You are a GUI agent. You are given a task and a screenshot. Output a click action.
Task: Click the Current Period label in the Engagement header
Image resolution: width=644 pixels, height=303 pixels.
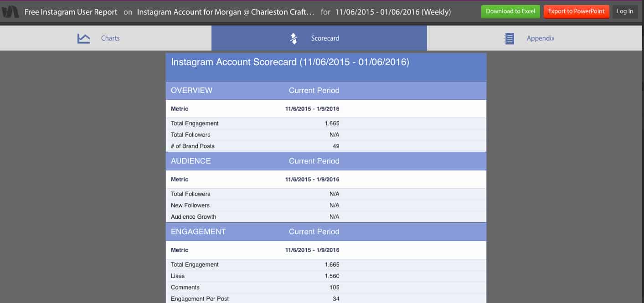click(x=314, y=231)
